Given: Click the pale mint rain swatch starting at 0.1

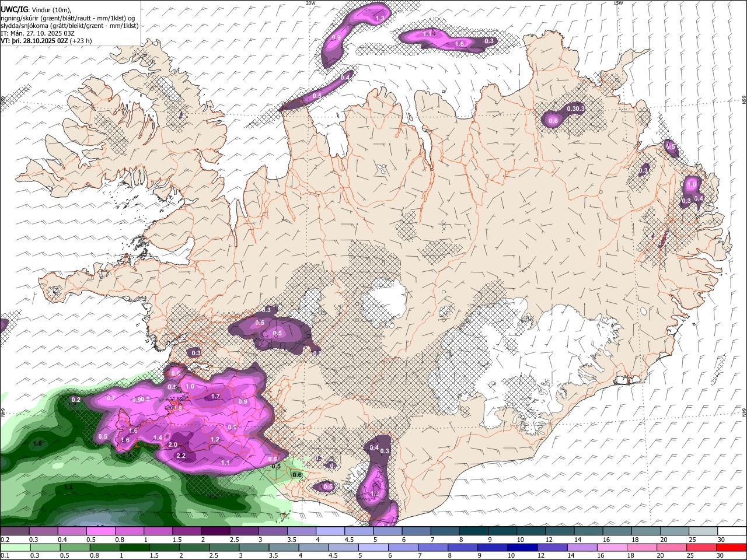Looking at the screenshot, I should pos(15,547).
